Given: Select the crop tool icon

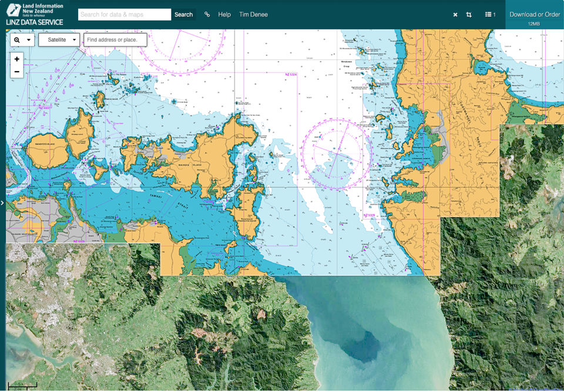Looking at the screenshot, I should tap(469, 15).
